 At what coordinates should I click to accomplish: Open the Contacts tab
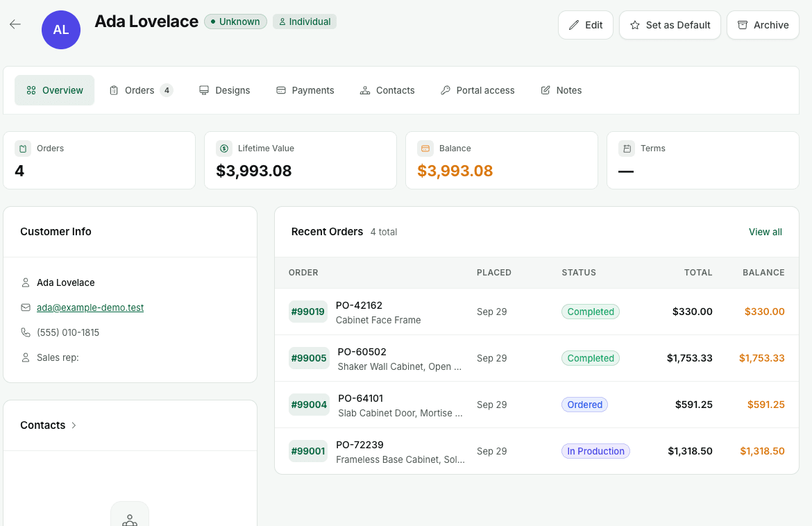(387, 90)
